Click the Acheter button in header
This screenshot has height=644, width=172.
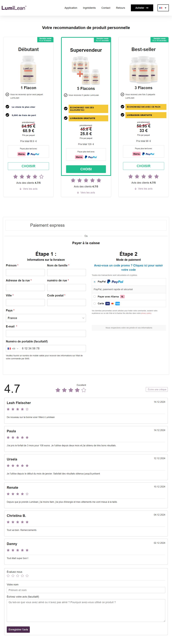click(x=142, y=8)
